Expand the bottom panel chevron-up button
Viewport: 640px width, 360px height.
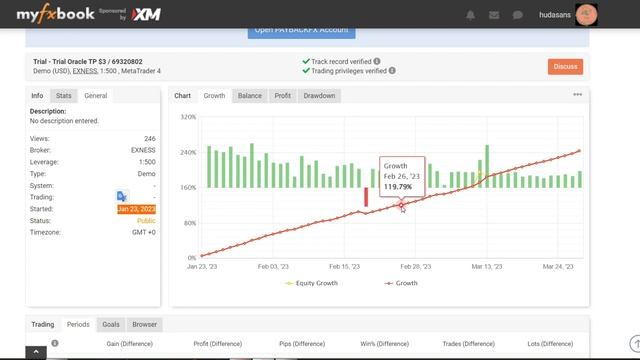36,352
